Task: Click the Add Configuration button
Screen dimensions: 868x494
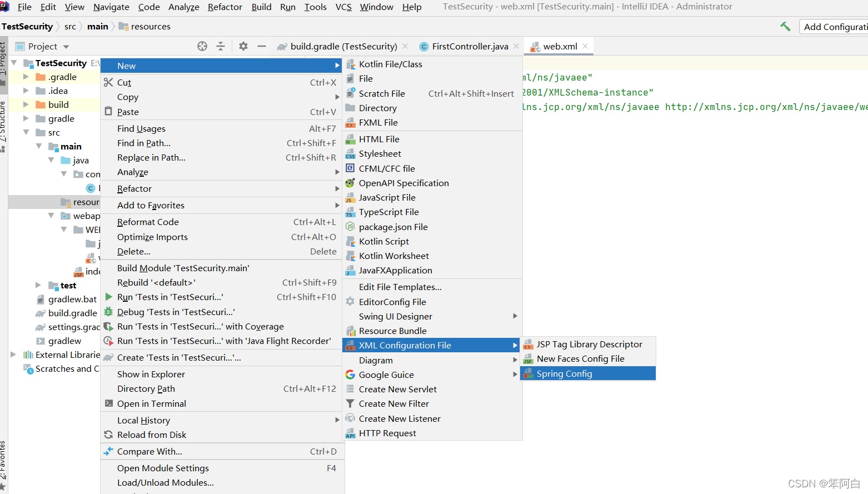Action: click(834, 27)
